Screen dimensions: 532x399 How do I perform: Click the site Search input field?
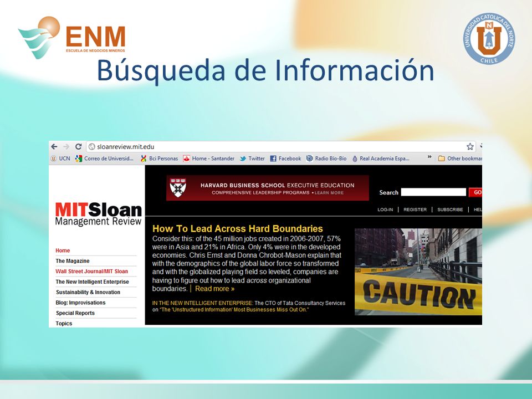coord(433,192)
